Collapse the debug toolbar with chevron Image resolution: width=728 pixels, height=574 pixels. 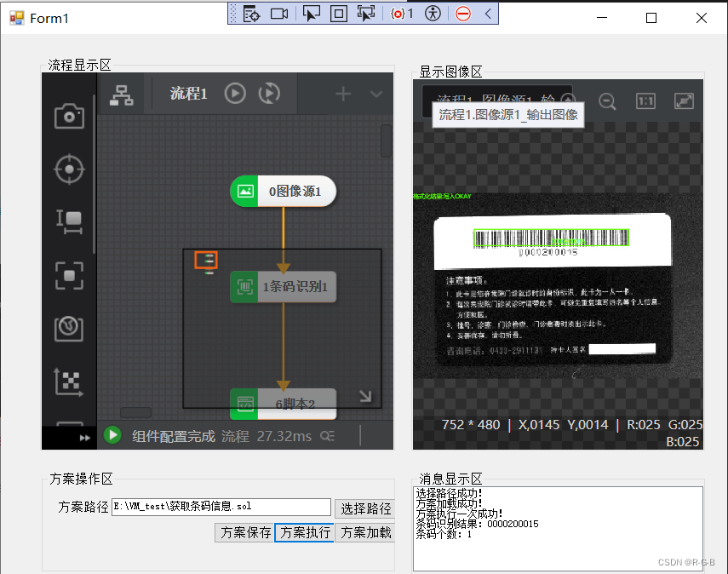488,14
